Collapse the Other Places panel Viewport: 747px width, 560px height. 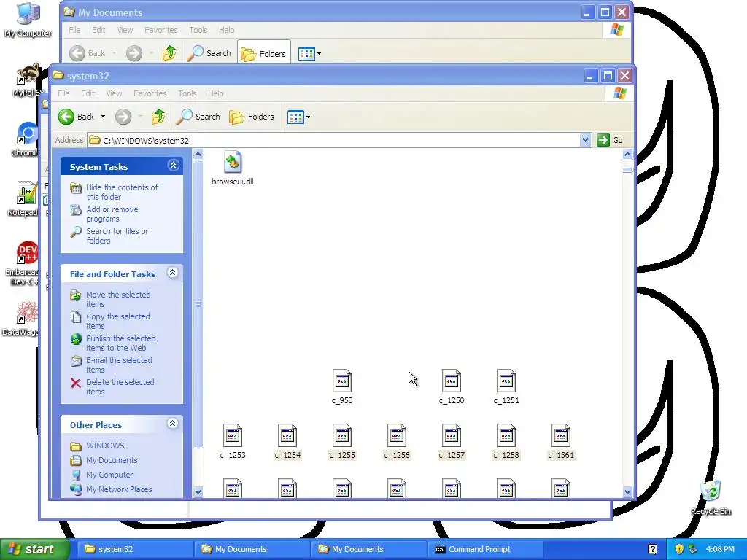tap(172, 424)
